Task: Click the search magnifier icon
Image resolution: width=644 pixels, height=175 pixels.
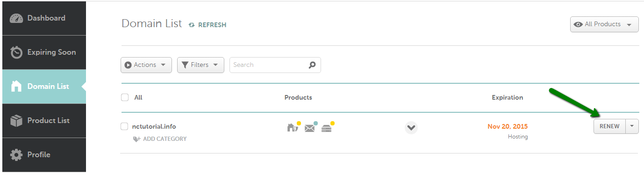Action: click(x=312, y=65)
